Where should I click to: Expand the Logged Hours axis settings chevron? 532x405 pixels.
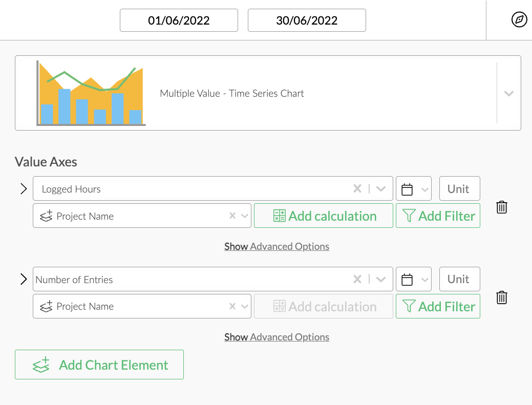pyautogui.click(x=23, y=188)
